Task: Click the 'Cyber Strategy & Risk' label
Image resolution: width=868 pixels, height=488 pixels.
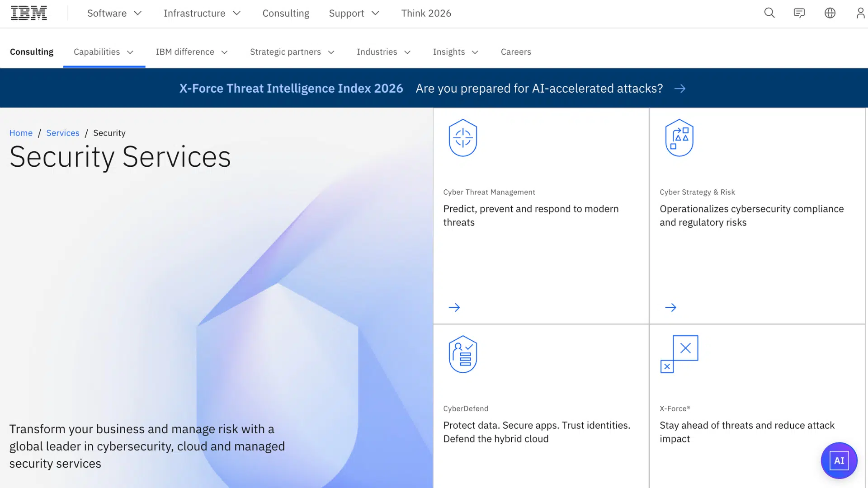Action: (x=697, y=192)
